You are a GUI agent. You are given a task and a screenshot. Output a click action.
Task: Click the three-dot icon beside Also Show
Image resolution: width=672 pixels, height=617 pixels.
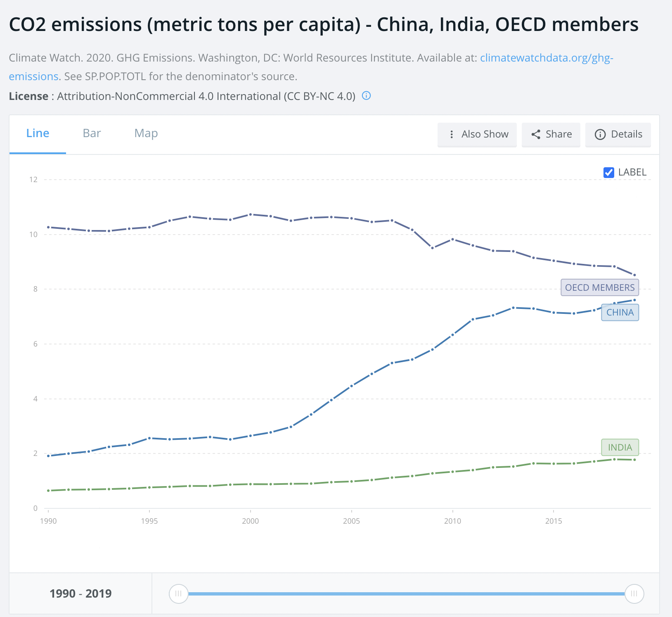(x=452, y=134)
